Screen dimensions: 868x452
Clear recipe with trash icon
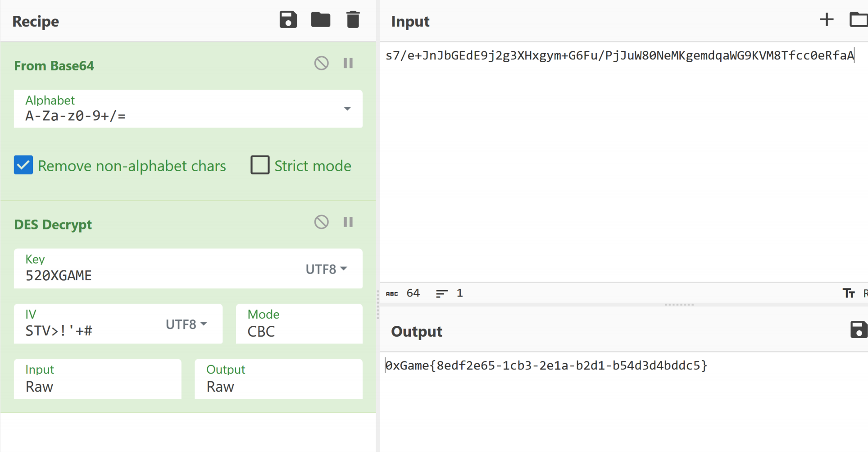[353, 20]
